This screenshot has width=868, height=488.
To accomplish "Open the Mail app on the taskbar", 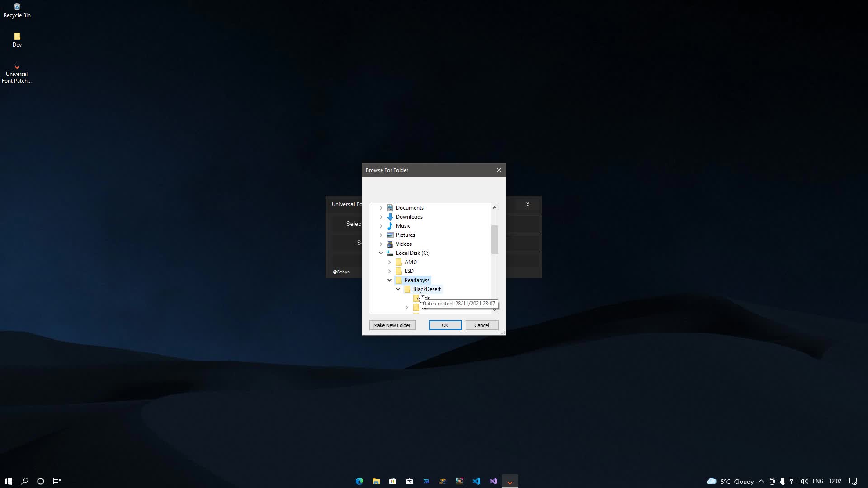I will (410, 481).
